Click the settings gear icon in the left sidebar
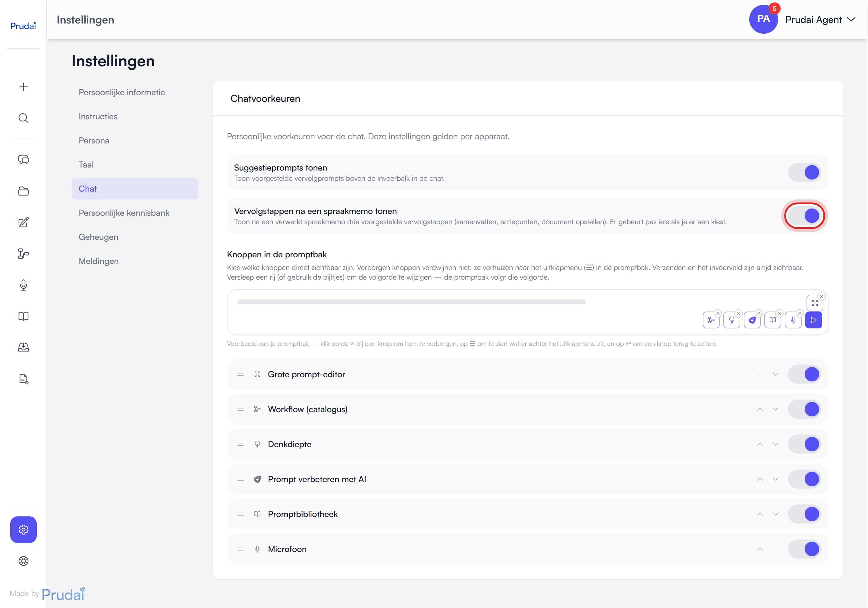The height and width of the screenshot is (608, 868). pyautogui.click(x=24, y=529)
